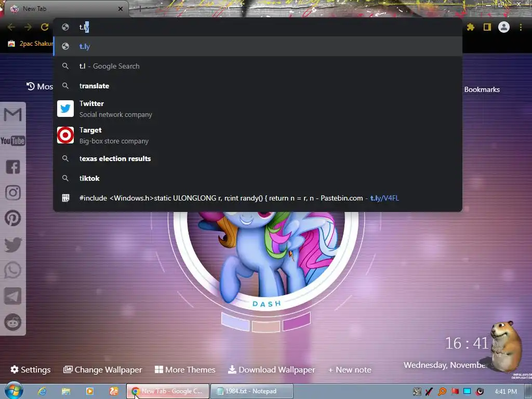Select the peach color swatch

coord(265,326)
